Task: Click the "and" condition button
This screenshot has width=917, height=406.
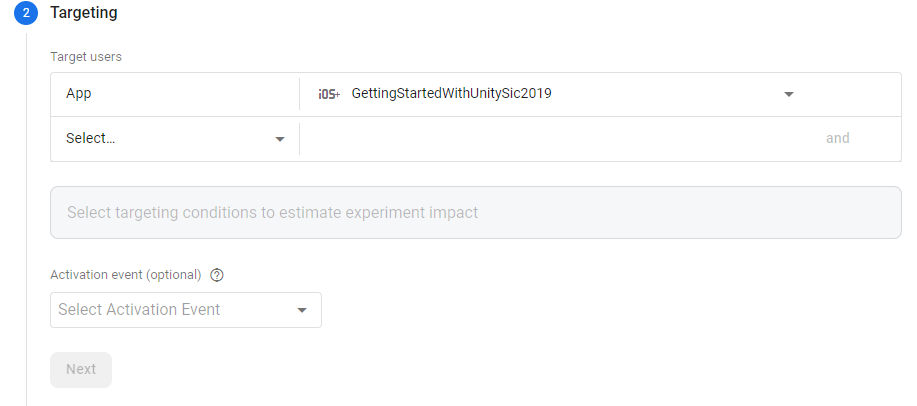Action: 837,139
